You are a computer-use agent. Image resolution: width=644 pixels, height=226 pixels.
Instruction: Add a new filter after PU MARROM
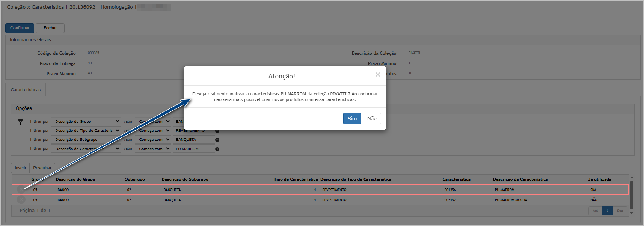click(217, 149)
